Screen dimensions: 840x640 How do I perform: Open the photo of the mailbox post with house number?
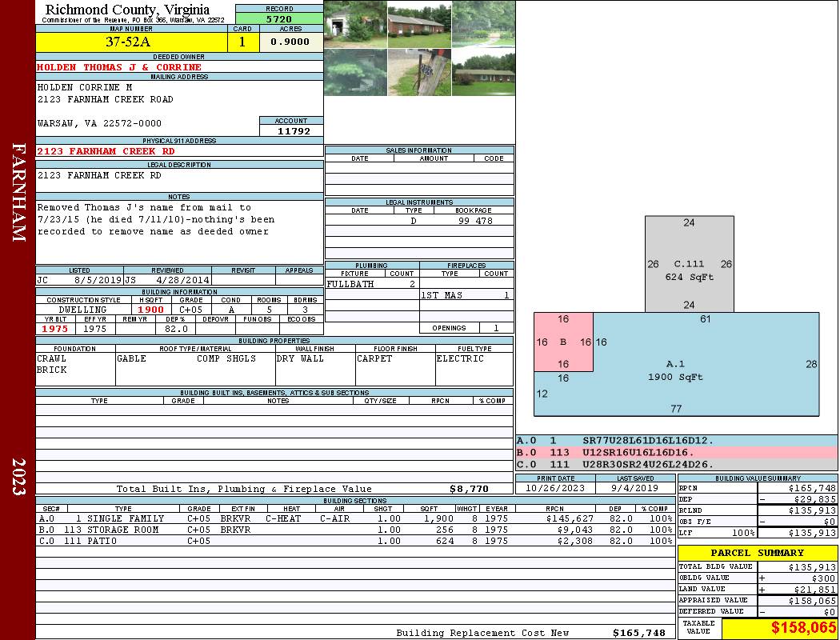419,73
